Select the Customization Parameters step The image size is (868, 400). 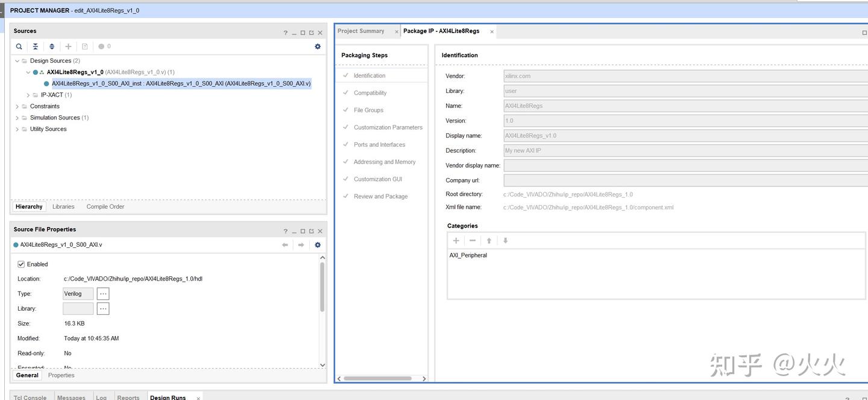pos(388,128)
